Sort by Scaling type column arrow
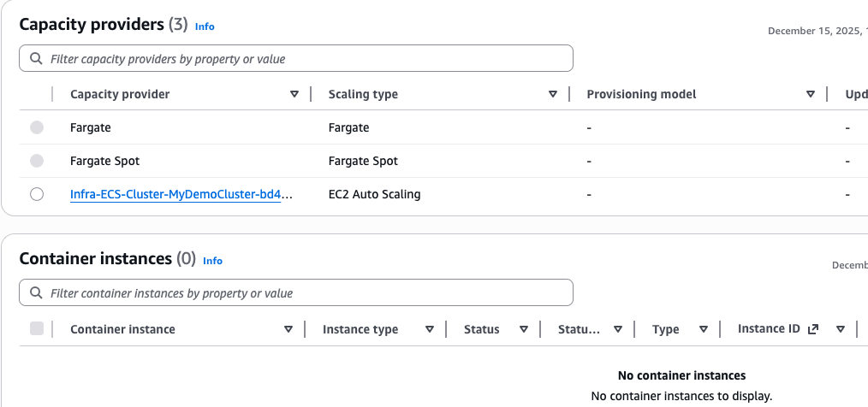Viewport: 868px width, 407px height. click(x=553, y=94)
